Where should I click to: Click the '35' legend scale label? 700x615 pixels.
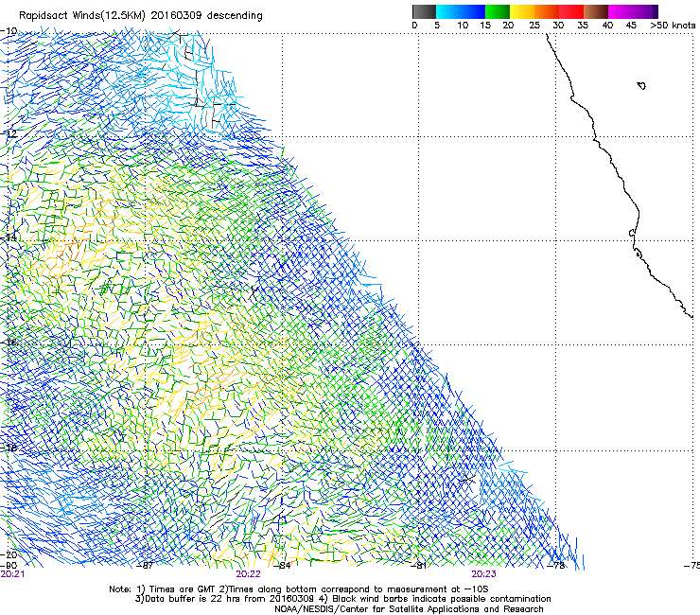583,26
